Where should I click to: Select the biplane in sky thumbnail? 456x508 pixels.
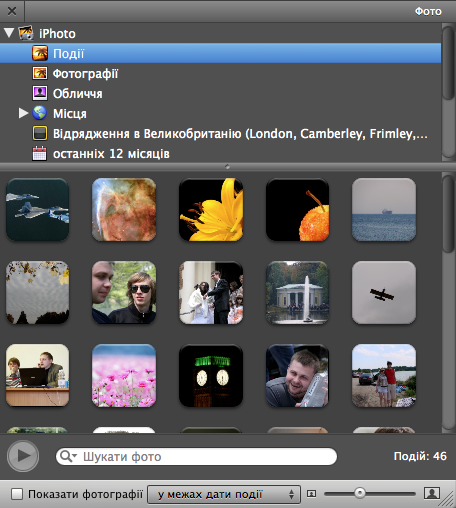click(384, 292)
